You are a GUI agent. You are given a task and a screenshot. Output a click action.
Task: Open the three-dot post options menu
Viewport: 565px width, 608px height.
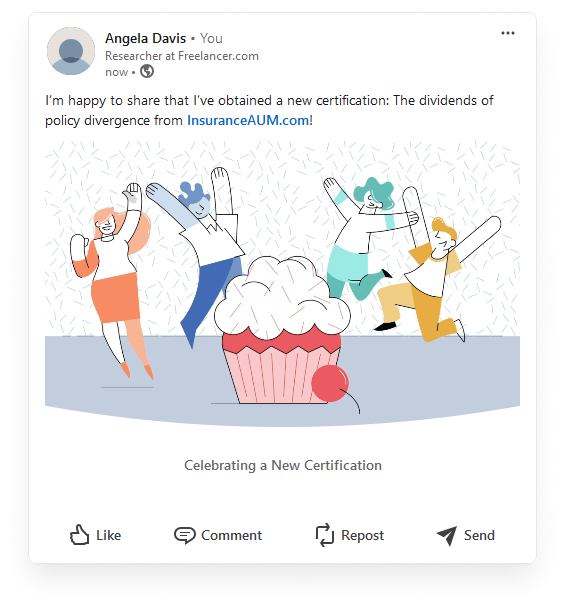pos(507,33)
